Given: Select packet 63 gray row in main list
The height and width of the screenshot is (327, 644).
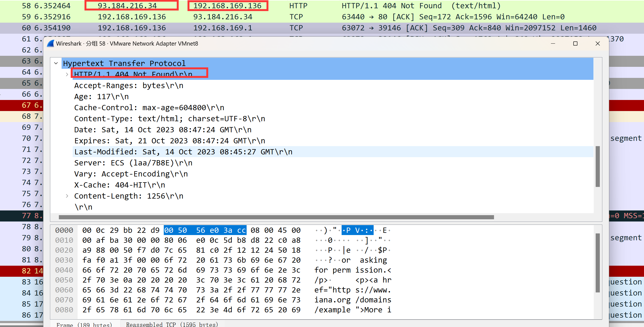Looking at the screenshot, I should pos(22,61).
